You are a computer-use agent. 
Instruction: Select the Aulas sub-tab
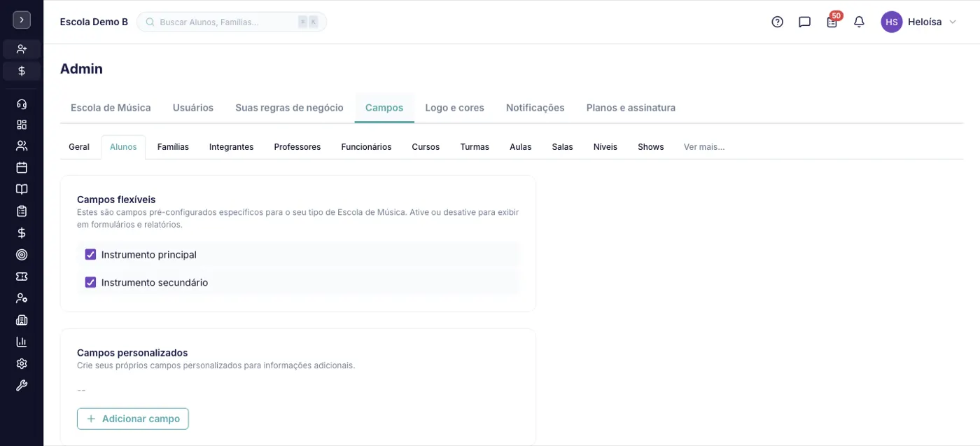520,147
